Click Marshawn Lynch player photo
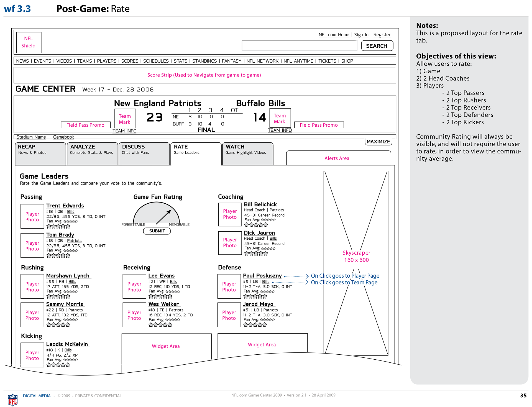The width and height of the screenshot is (532, 407). (x=32, y=286)
